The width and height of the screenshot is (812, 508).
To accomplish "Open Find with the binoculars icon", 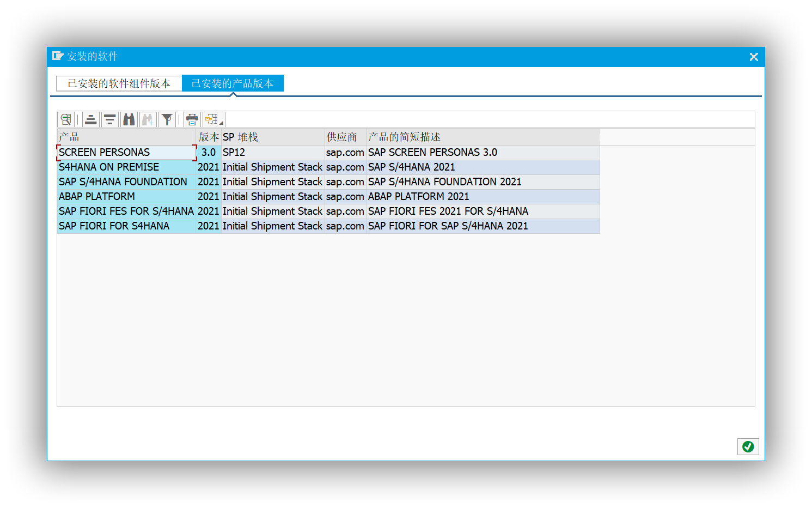I will [x=129, y=119].
